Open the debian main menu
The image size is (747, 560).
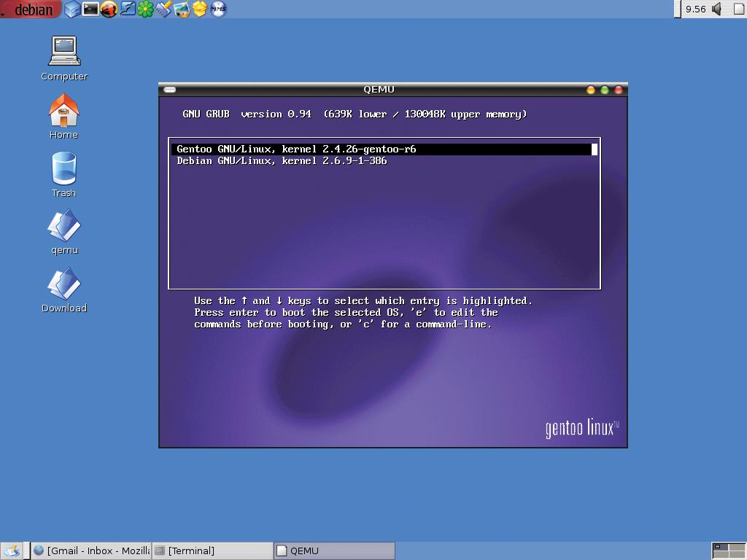[x=31, y=9]
